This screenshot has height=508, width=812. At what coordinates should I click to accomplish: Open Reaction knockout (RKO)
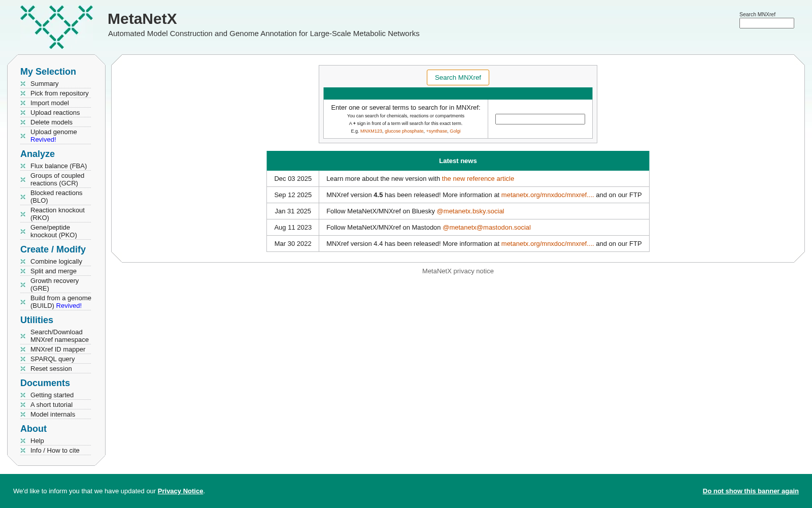click(x=57, y=214)
